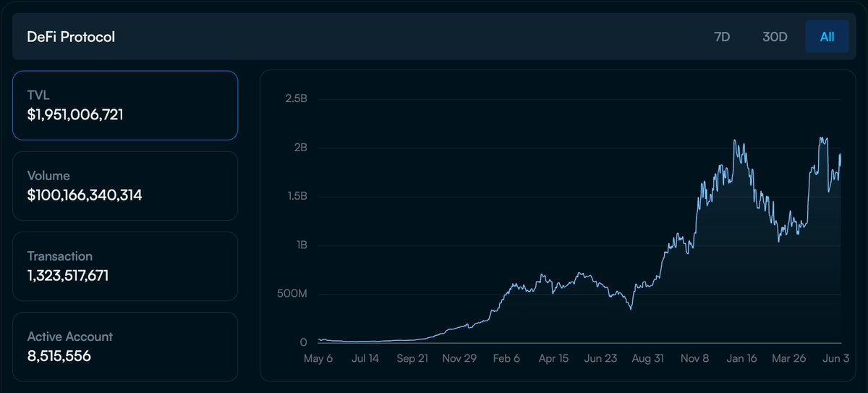Click the TVL value $1,951,006,721
The width and height of the screenshot is (868, 393).
click(75, 114)
